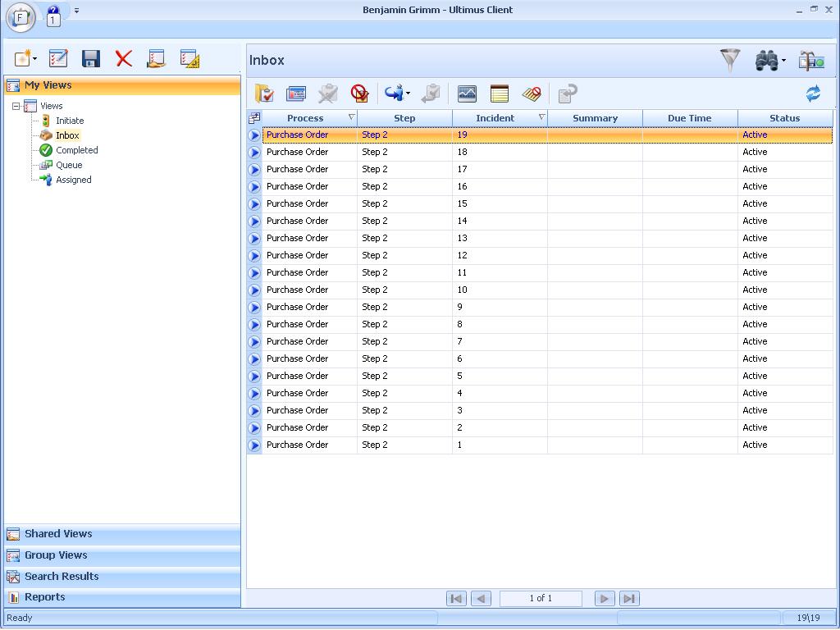This screenshot has height=630, width=840.
Task: Go to previous page button
Action: point(481,598)
